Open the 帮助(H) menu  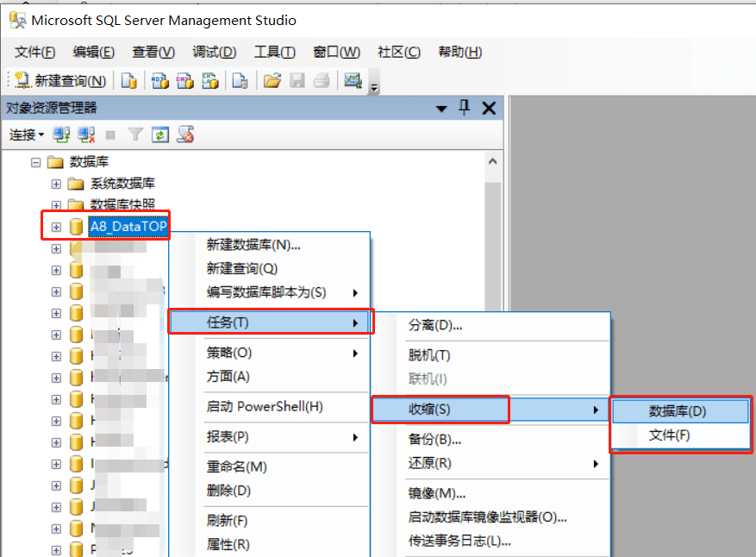point(459,52)
